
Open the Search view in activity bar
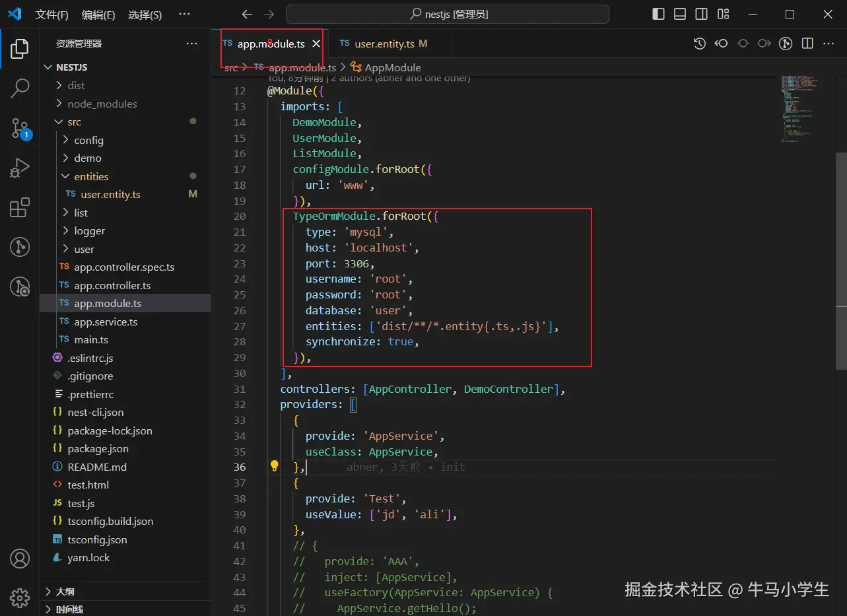(20, 88)
